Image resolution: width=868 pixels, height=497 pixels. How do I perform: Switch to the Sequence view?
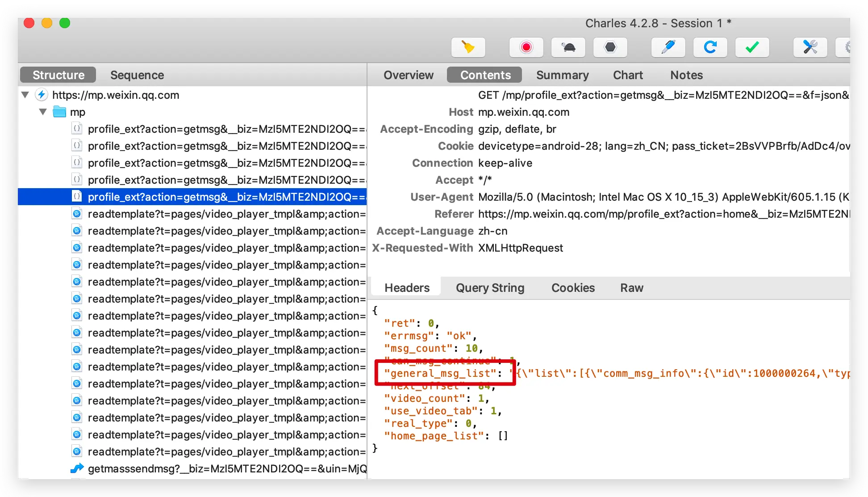(137, 75)
